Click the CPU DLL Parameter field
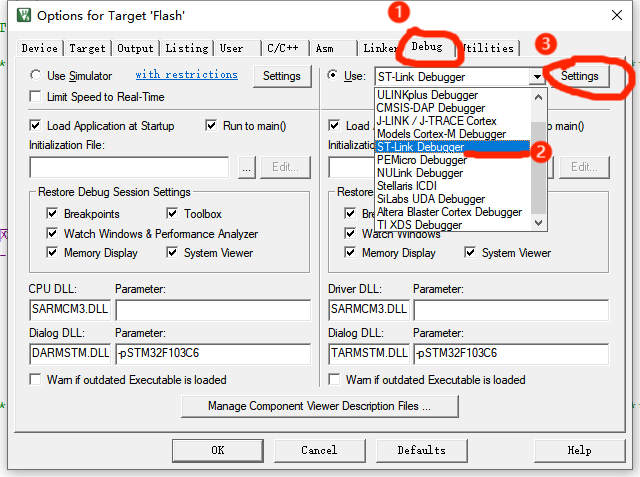The height and width of the screenshot is (477, 640). 213,310
